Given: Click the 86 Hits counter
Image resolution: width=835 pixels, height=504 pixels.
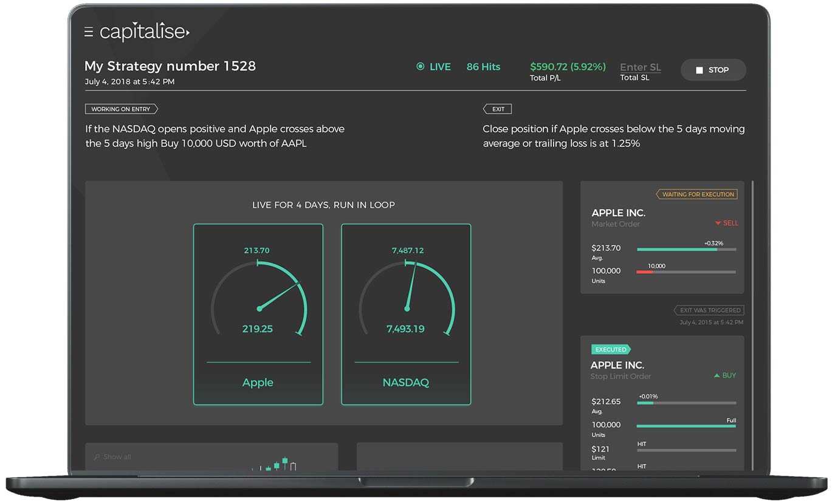Looking at the screenshot, I should pos(484,67).
